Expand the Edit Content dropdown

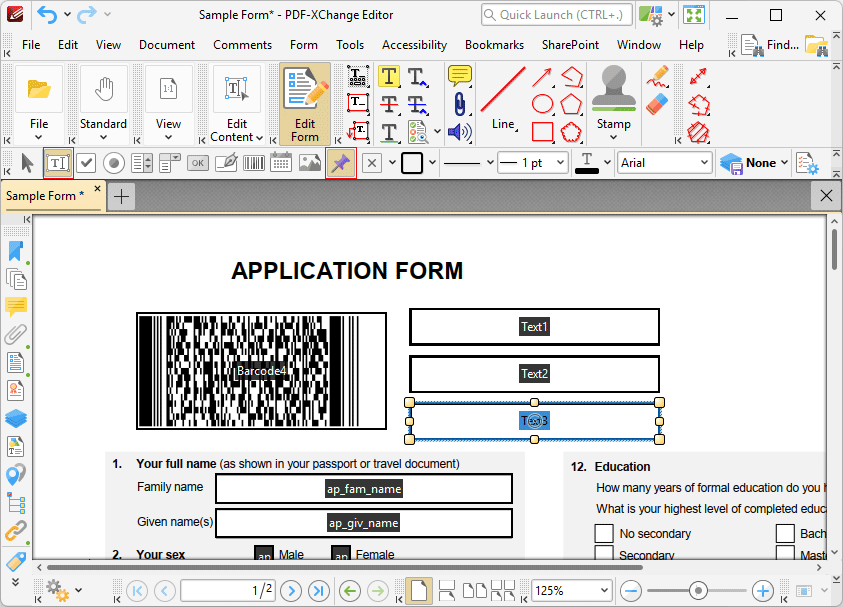pyautogui.click(x=260, y=138)
